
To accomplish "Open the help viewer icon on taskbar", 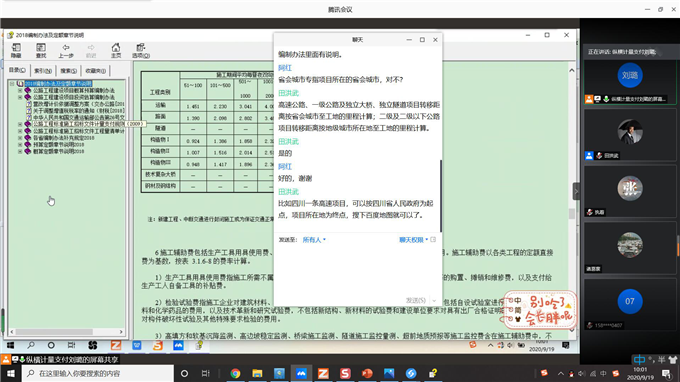I will [x=433, y=373].
